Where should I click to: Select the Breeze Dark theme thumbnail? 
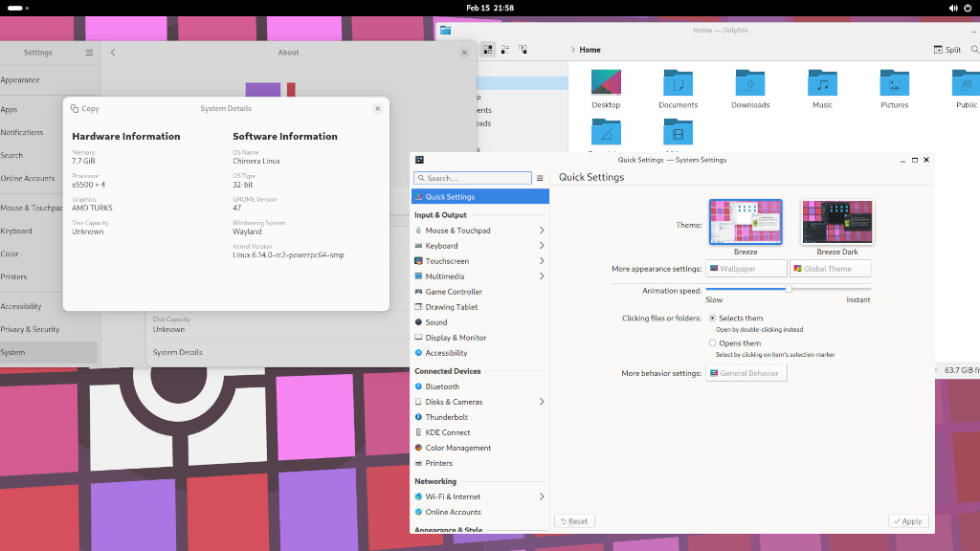[836, 222]
